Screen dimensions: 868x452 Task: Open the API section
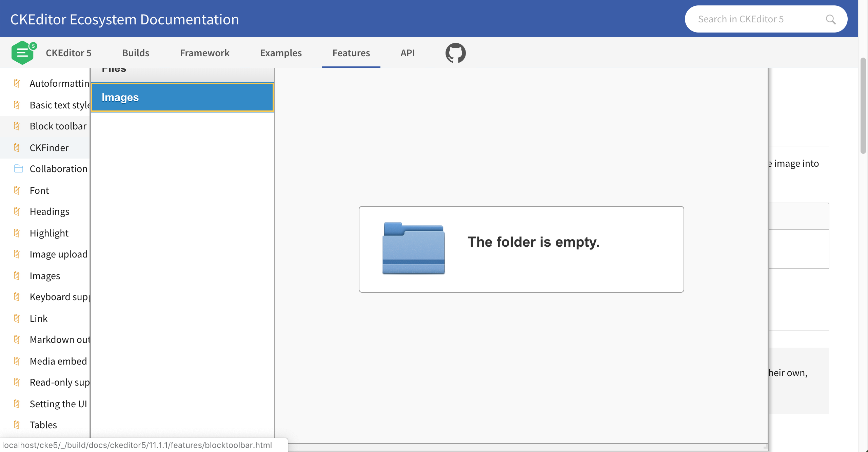[408, 53]
